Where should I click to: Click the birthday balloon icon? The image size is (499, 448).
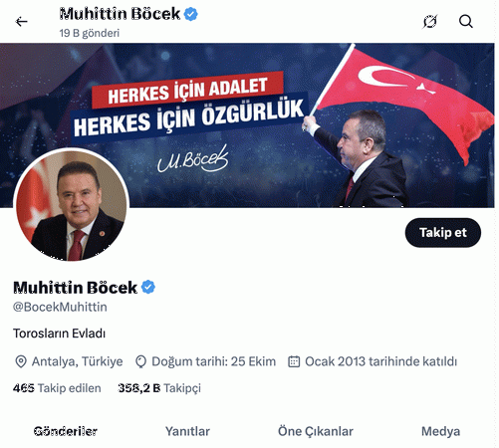point(140,361)
